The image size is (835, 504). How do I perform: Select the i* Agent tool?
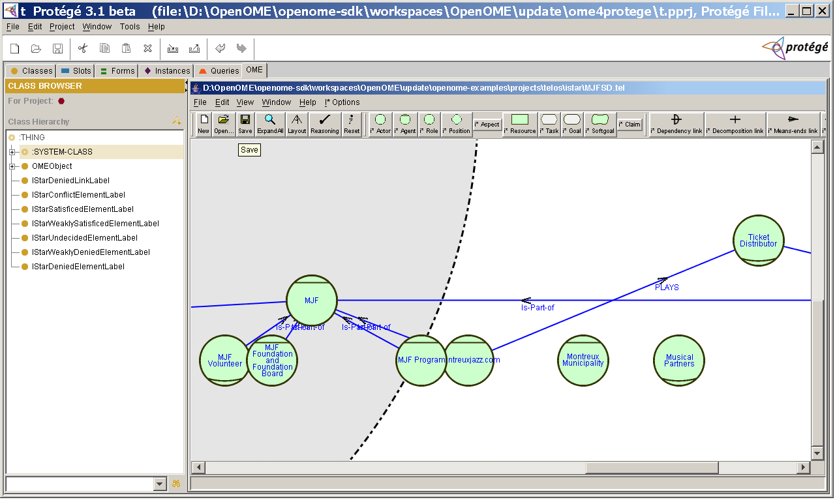(x=405, y=124)
